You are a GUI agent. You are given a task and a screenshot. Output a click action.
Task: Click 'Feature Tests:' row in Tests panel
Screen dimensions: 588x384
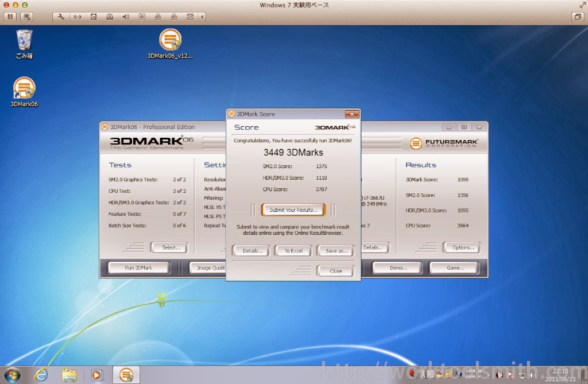(x=148, y=214)
